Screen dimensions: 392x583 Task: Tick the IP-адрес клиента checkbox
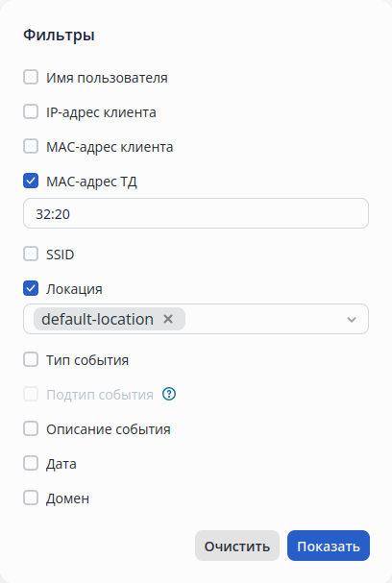(x=31, y=112)
